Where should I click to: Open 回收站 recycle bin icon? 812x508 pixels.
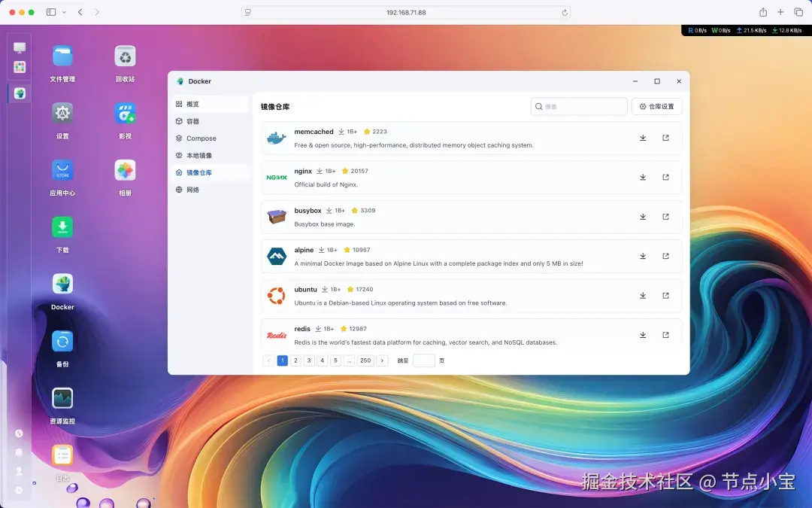pos(125,56)
